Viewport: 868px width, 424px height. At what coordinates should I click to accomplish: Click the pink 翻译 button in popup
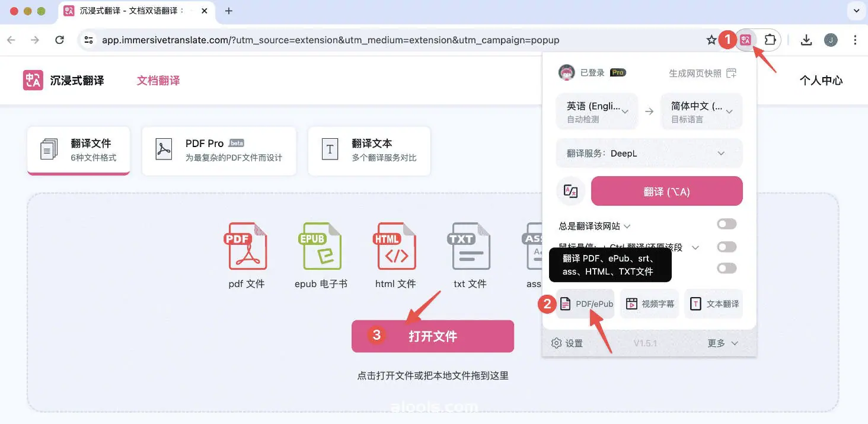666,192
